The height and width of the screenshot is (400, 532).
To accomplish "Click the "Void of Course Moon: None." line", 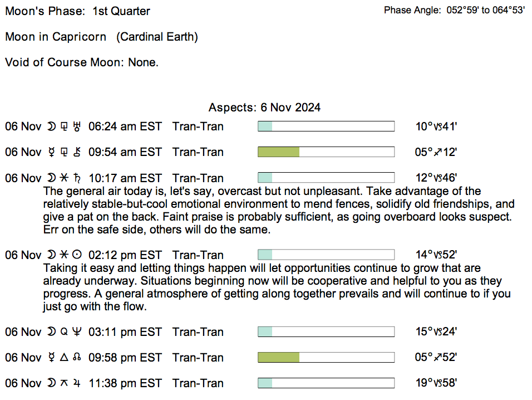I will [x=82, y=62].
